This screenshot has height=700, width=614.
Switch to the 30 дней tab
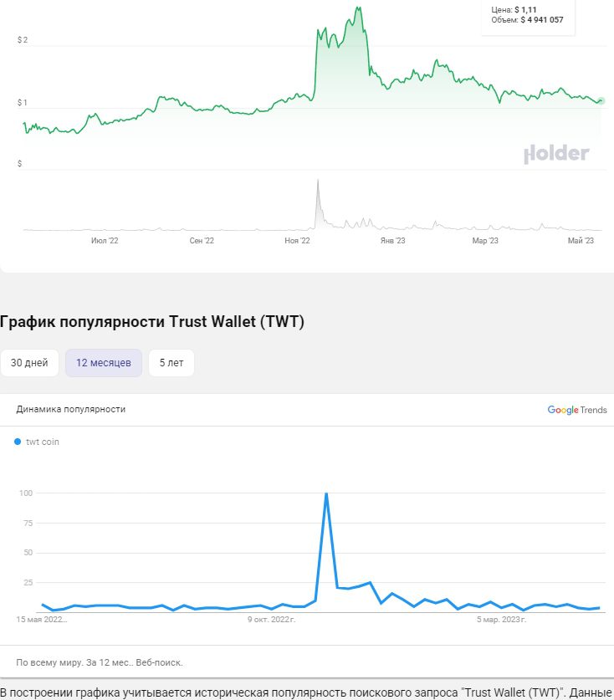pyautogui.click(x=29, y=363)
